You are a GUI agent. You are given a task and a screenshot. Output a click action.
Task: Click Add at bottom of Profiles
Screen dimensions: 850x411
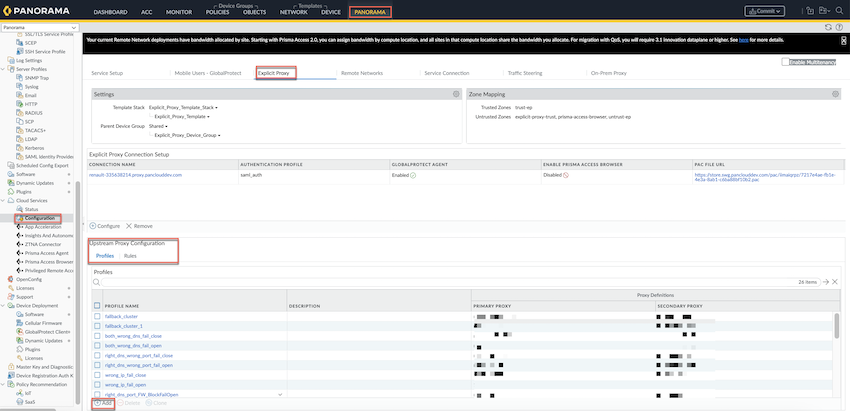click(105, 403)
